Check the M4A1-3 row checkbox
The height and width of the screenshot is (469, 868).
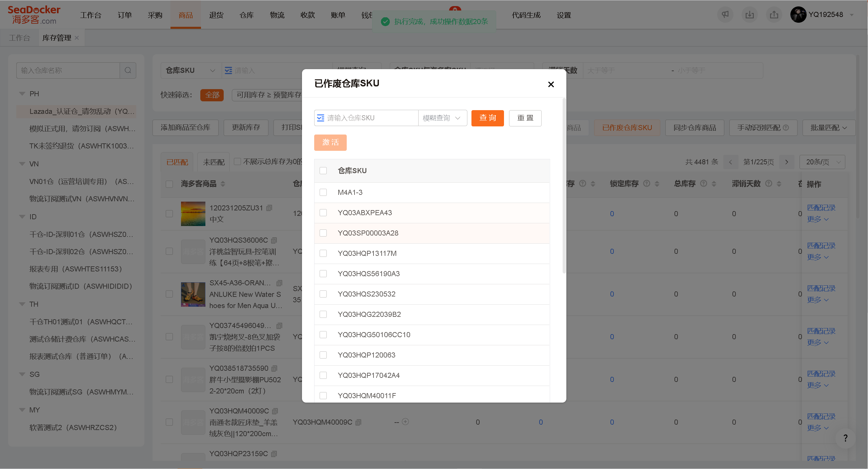click(323, 192)
